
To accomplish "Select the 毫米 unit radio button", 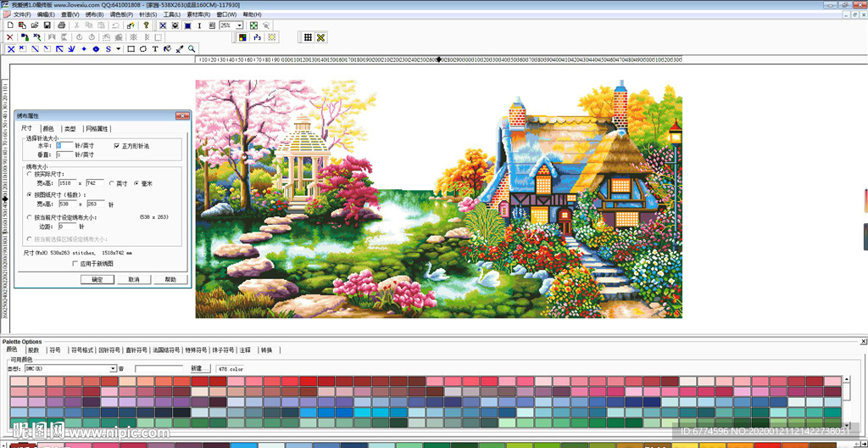I will coord(136,183).
